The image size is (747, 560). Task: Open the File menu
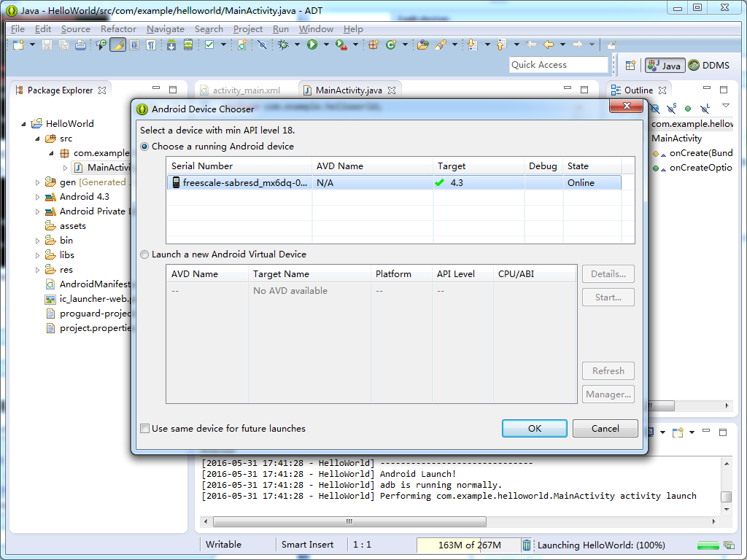click(18, 29)
